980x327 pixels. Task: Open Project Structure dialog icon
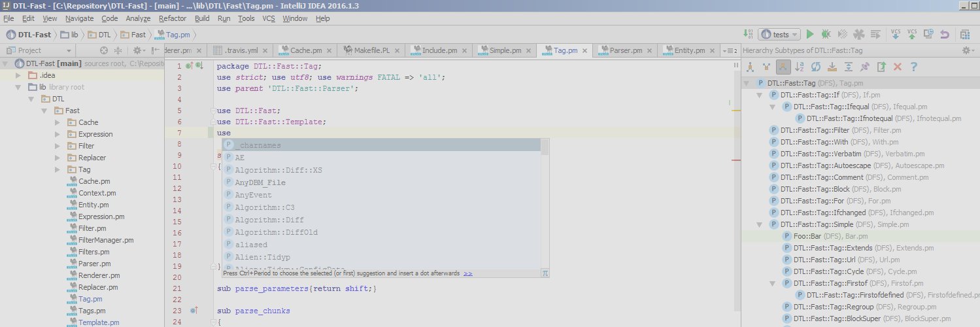[965, 34]
